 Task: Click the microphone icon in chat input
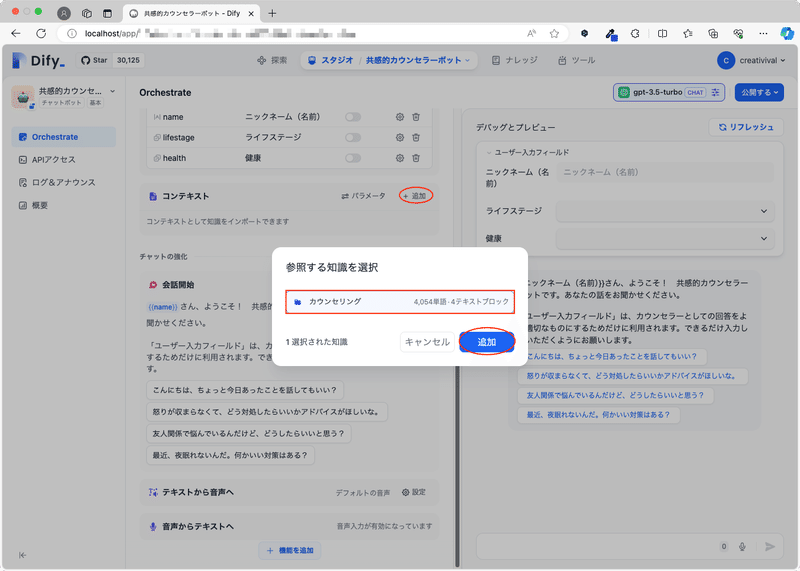pyautogui.click(x=742, y=547)
